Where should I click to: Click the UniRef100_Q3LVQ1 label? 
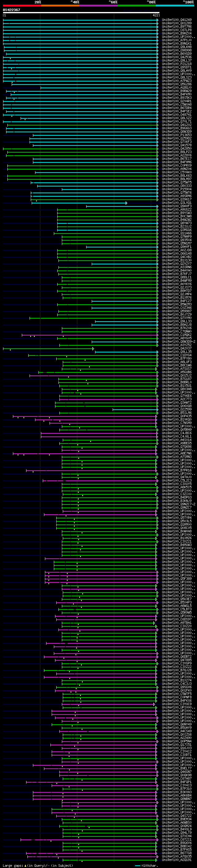pyautogui.click(x=177, y=203)
